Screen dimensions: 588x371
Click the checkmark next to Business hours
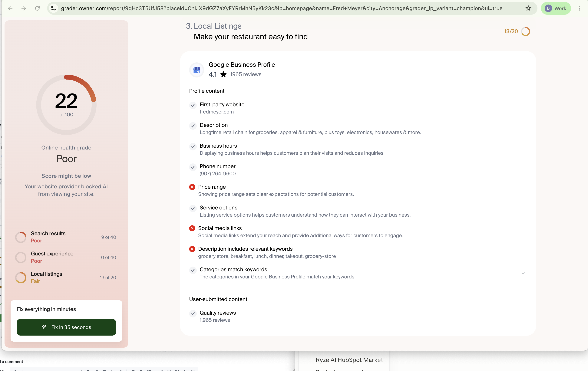coord(193,146)
